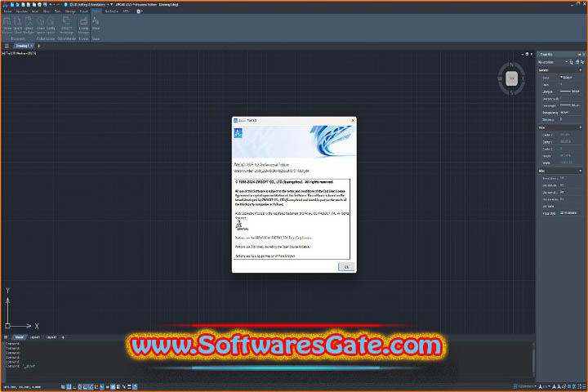This screenshot has height=392, width=588.
Task: Click the Thickness value field in Properties
Action: pos(570,119)
